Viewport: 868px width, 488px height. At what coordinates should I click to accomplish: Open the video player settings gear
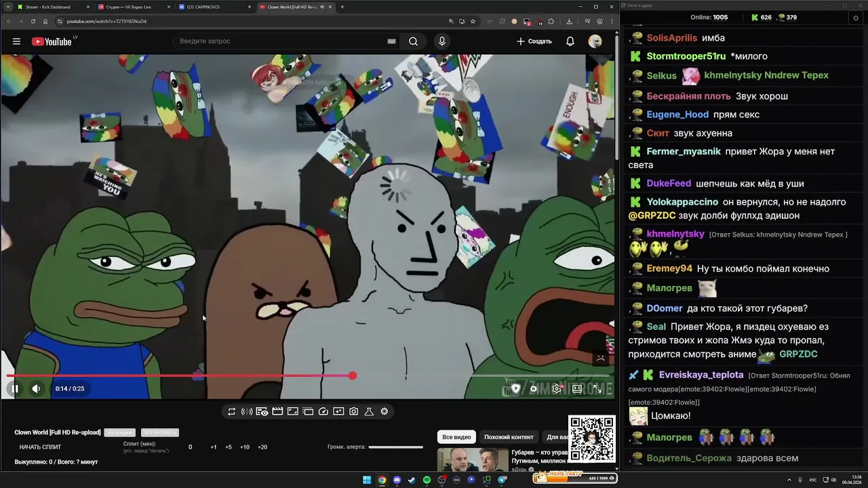557,388
